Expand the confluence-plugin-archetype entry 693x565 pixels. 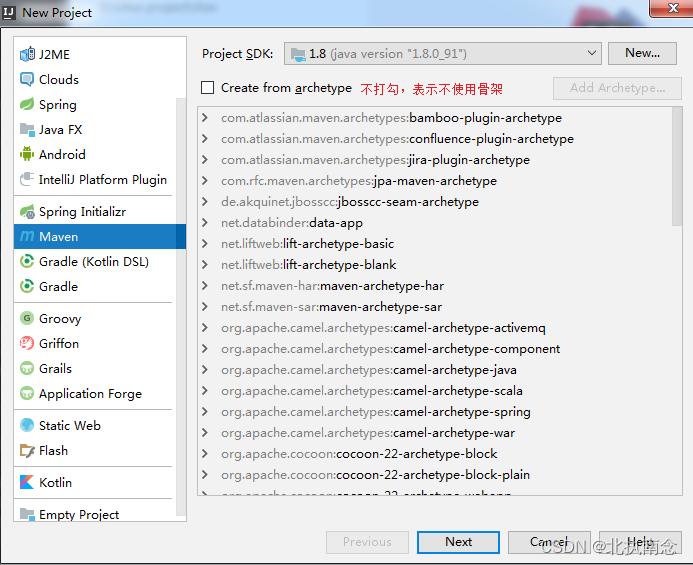coord(205,139)
